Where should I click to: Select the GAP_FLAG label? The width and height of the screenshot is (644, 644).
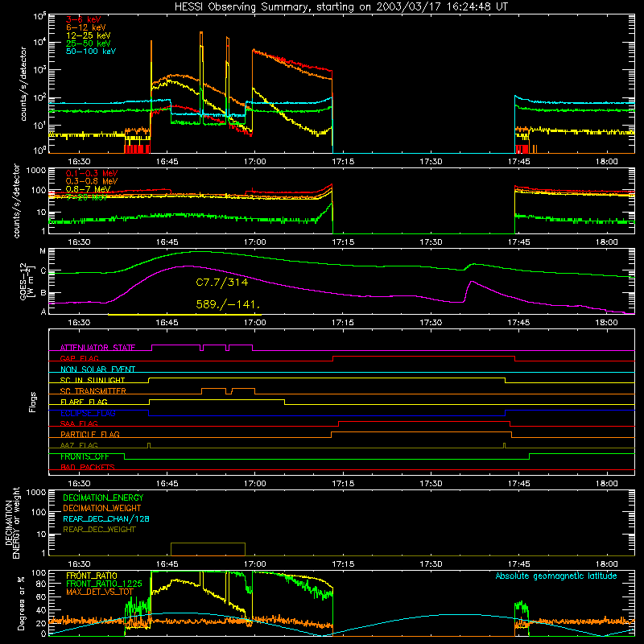click(79, 358)
